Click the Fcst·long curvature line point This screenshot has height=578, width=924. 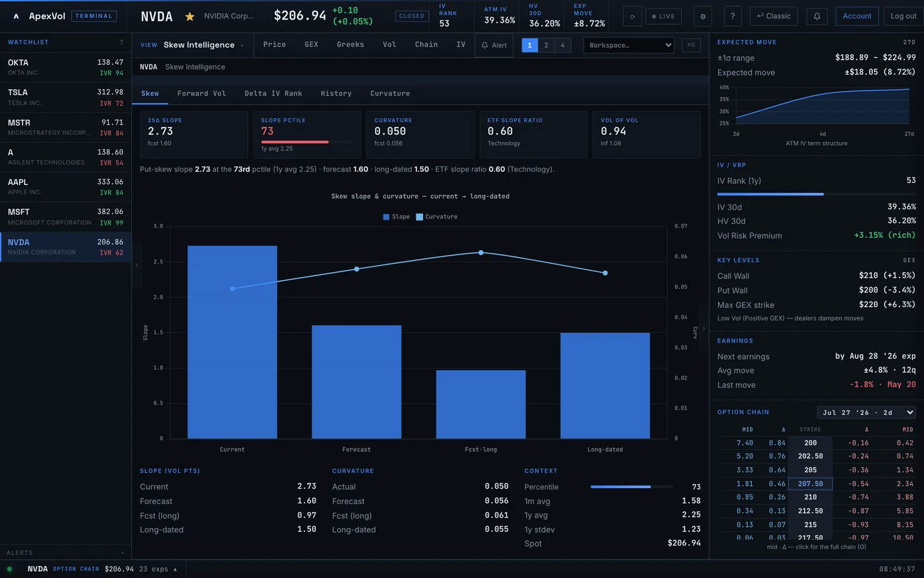coord(480,252)
